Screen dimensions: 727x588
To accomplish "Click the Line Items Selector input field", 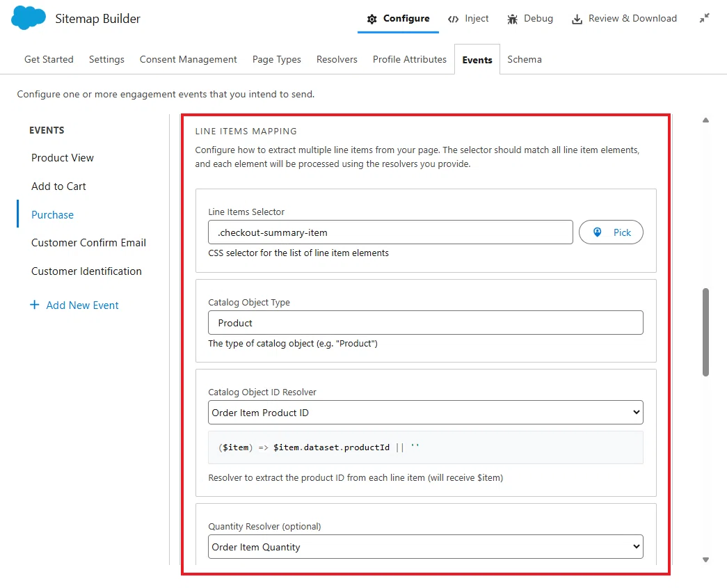I will coord(390,232).
